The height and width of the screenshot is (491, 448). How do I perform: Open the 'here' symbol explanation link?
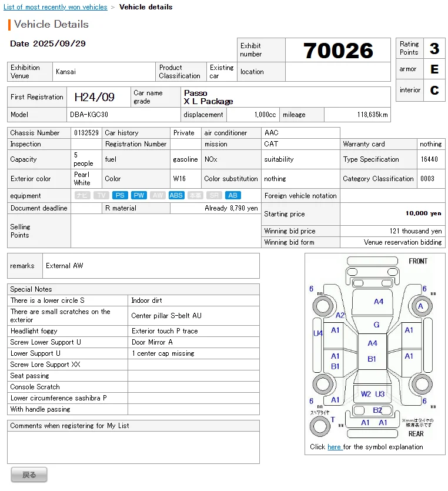[x=334, y=447]
